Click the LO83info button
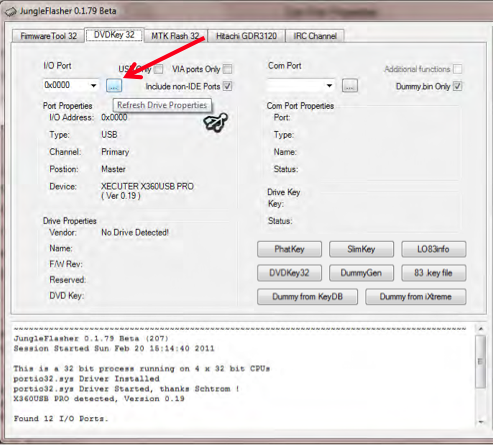Screen dimensions: 493x448 pos(433,249)
